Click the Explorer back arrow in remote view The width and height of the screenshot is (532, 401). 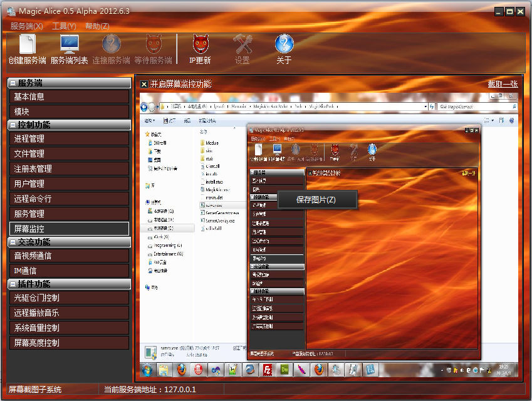pyautogui.click(x=144, y=107)
